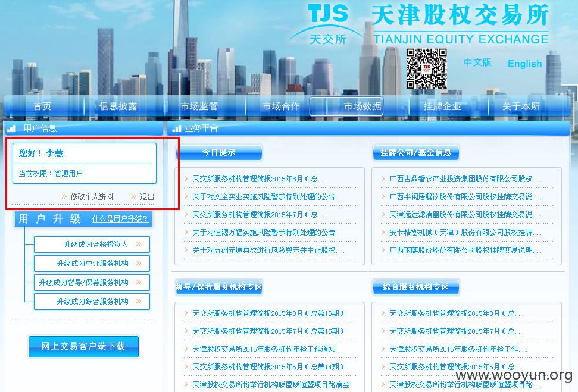This screenshot has width=578, height=392.
Task: Open 天交所服务机构管理简报2015年8月(总第16期)
Action: click(268, 313)
